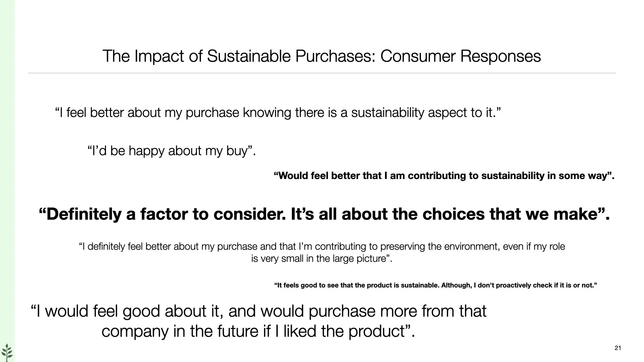Click the bold "Would feel better" quote
The height and width of the screenshot is (362, 644).
pyautogui.click(x=444, y=176)
